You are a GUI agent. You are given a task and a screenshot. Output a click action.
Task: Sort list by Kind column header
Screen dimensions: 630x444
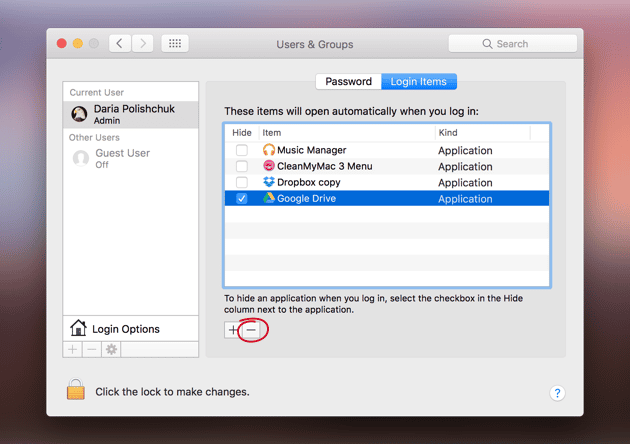point(483,133)
